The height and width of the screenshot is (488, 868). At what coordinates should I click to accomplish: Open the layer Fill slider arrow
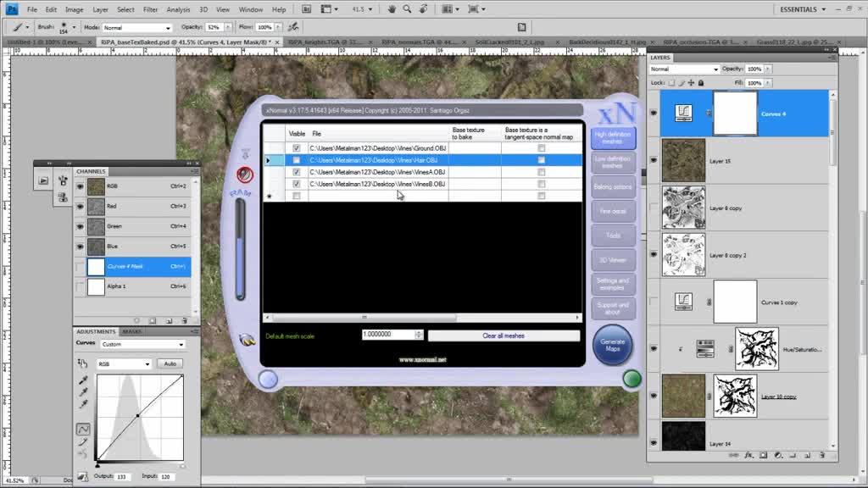pyautogui.click(x=768, y=83)
